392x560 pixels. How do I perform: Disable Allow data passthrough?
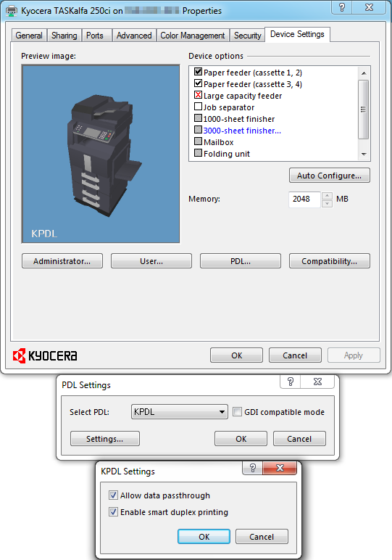tap(113, 495)
